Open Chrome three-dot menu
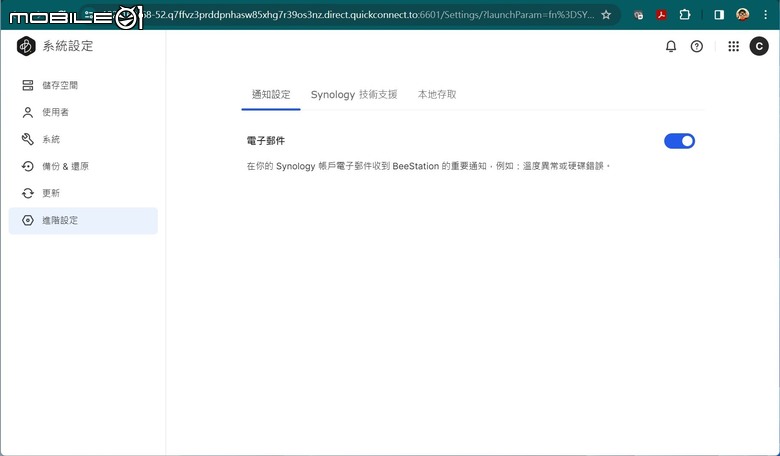Image resolution: width=780 pixels, height=456 pixels. tap(766, 15)
